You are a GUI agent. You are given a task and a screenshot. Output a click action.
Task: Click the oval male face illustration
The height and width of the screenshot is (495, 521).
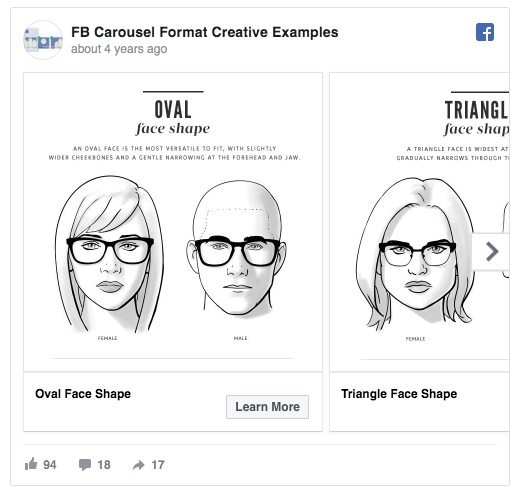tap(237, 248)
